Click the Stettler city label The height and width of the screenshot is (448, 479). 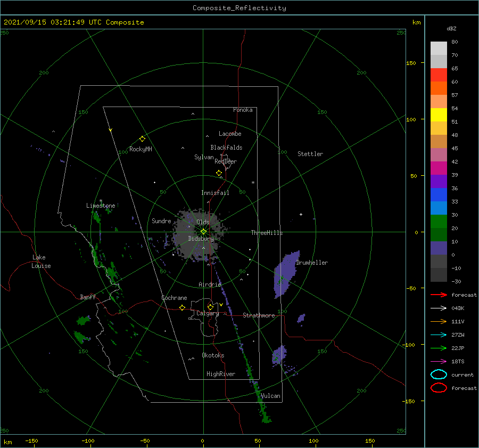(x=310, y=154)
